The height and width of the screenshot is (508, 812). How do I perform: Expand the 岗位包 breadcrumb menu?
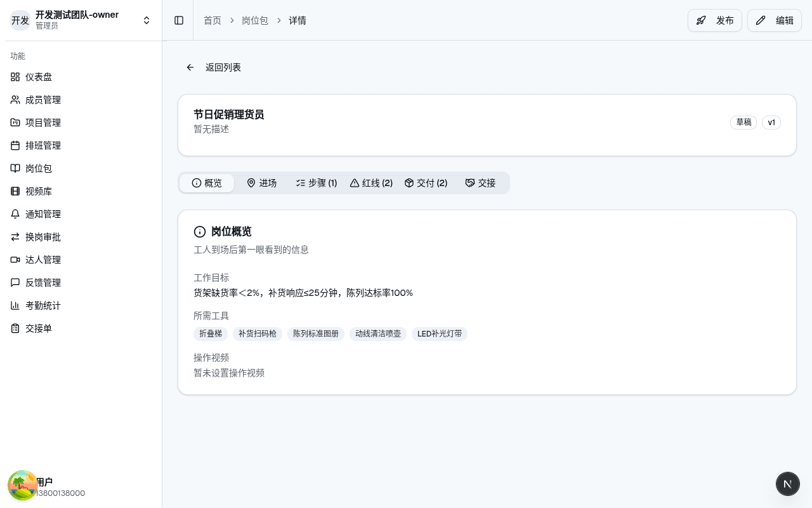[x=255, y=20]
